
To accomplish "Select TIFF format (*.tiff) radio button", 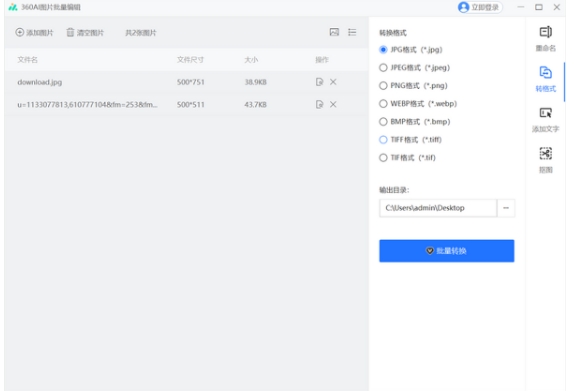I will [383, 139].
